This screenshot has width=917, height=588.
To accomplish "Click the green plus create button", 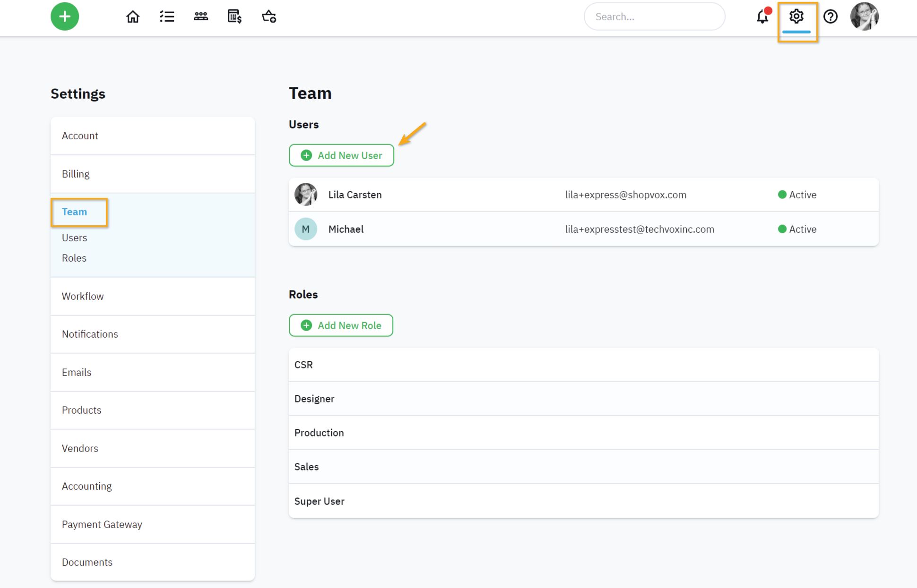I will [65, 17].
